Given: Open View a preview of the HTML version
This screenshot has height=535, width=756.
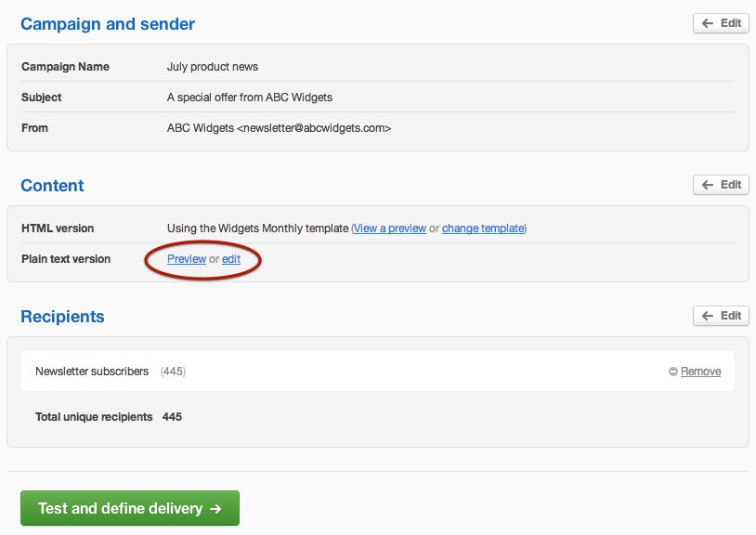Looking at the screenshot, I should pyautogui.click(x=389, y=228).
